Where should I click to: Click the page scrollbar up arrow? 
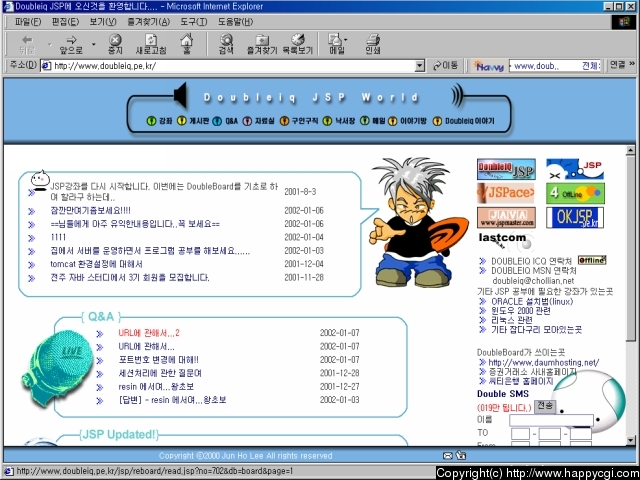click(631, 151)
